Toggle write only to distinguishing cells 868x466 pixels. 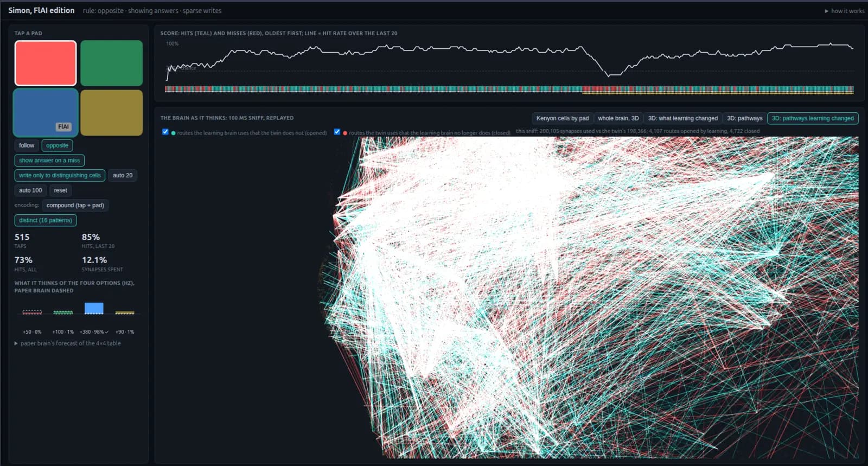coord(60,175)
